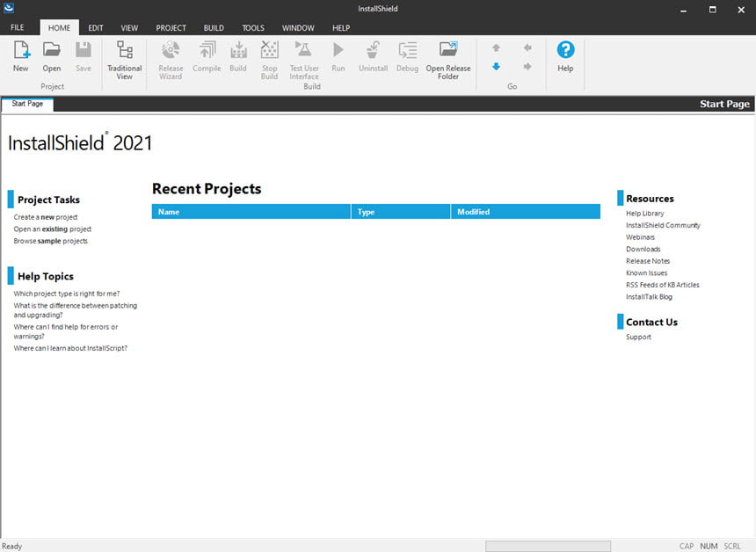756x552 pixels.
Task: Open the Webinars link
Action: click(x=640, y=237)
